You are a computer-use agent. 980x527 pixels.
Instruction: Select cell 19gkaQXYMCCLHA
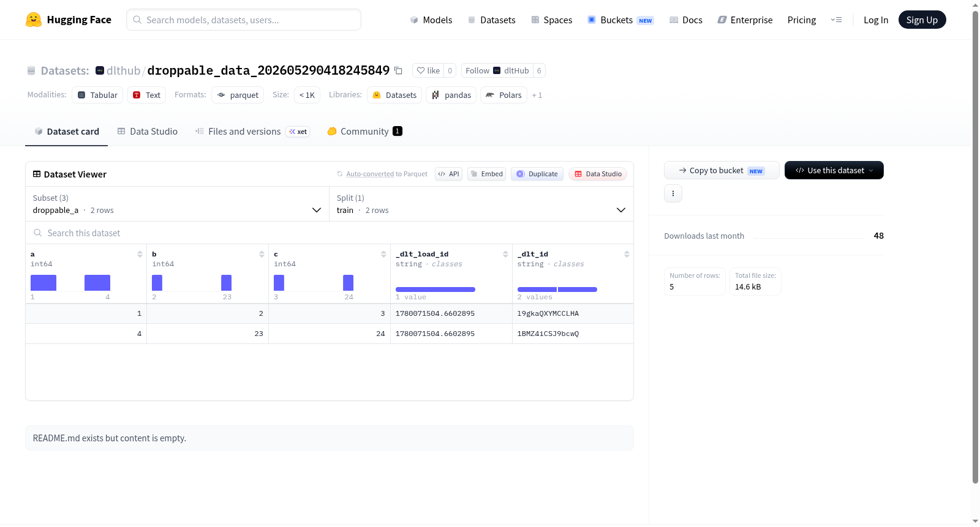pyautogui.click(x=573, y=313)
